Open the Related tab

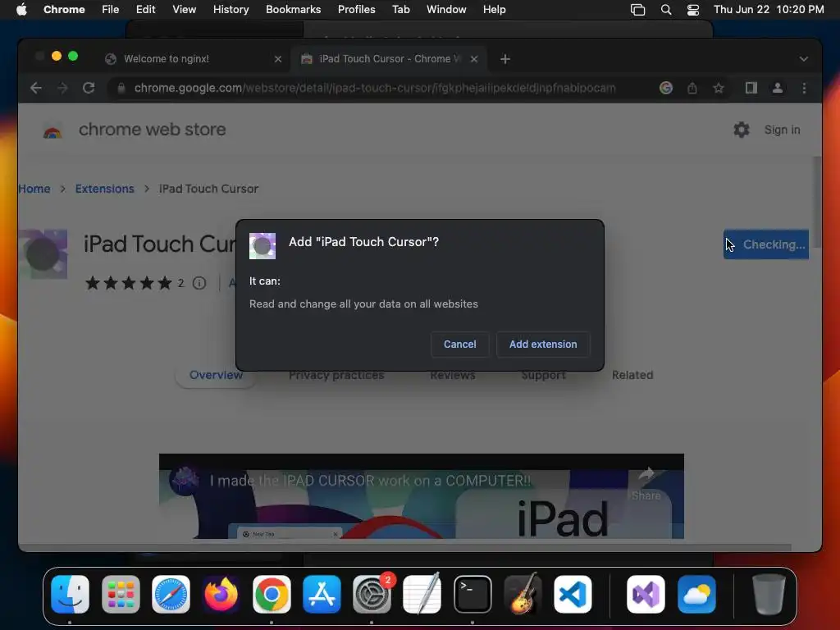(x=632, y=375)
